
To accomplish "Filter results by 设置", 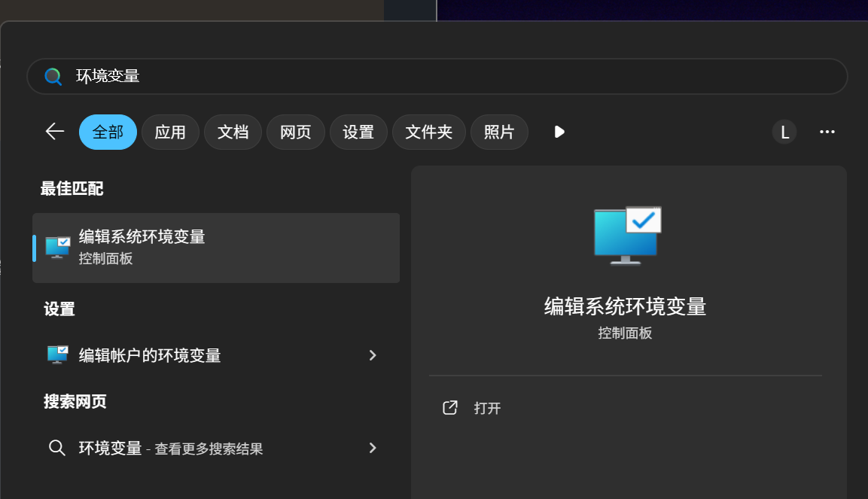I will [x=358, y=132].
